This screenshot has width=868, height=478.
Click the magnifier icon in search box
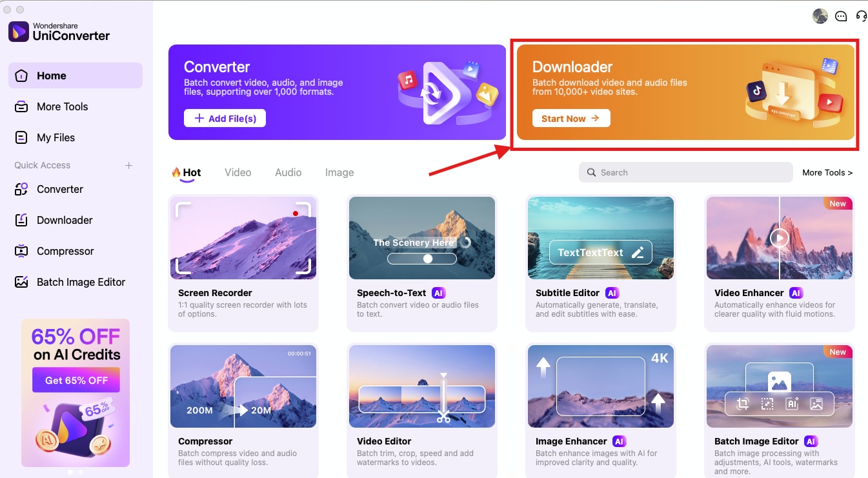point(591,172)
